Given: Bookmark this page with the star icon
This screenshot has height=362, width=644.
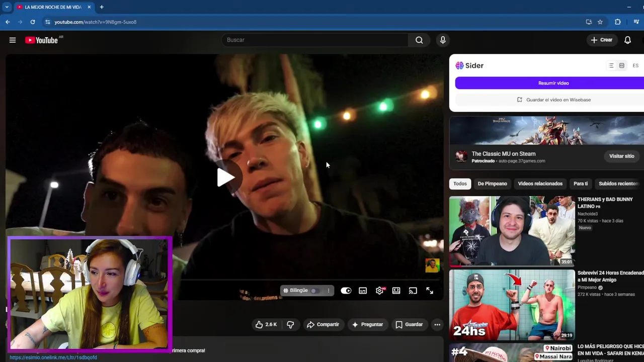Looking at the screenshot, I should tap(600, 22).
